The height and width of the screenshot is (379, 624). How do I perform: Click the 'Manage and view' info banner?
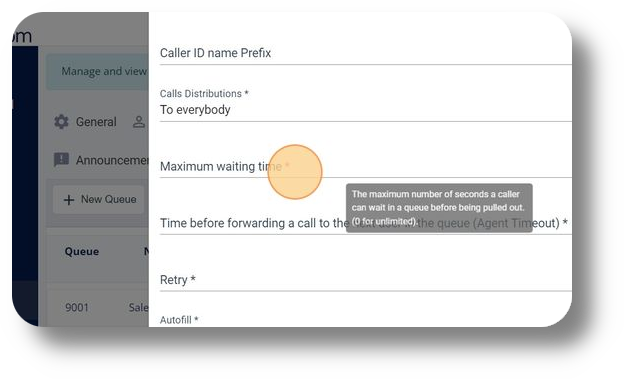98,72
